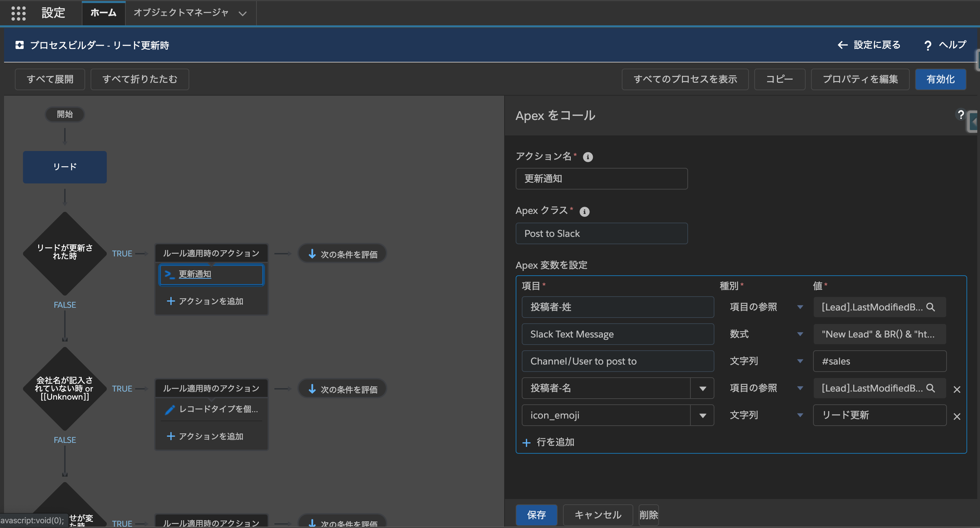The image size is (980, 528).
Task: Remove the 投稿者-名 row with X
Action: [x=957, y=389]
